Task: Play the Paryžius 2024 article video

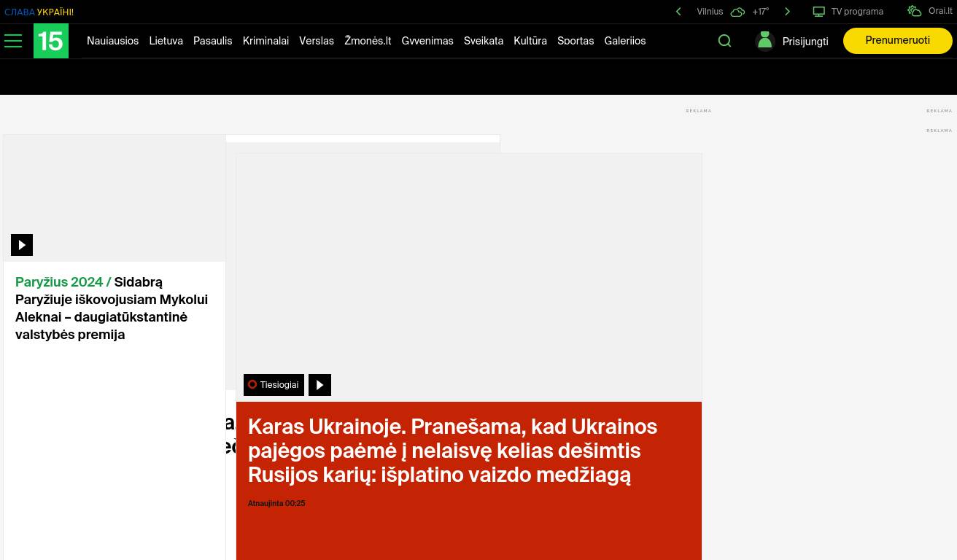Action: [x=22, y=245]
